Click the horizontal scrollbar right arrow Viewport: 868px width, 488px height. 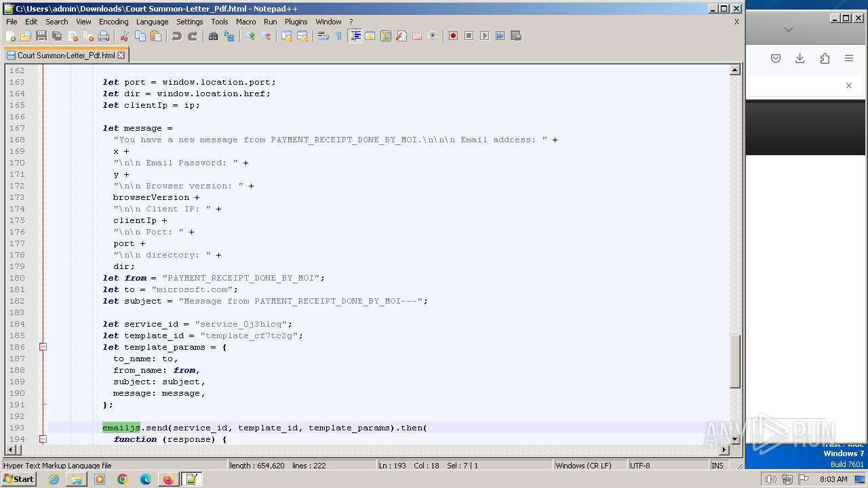[724, 450]
